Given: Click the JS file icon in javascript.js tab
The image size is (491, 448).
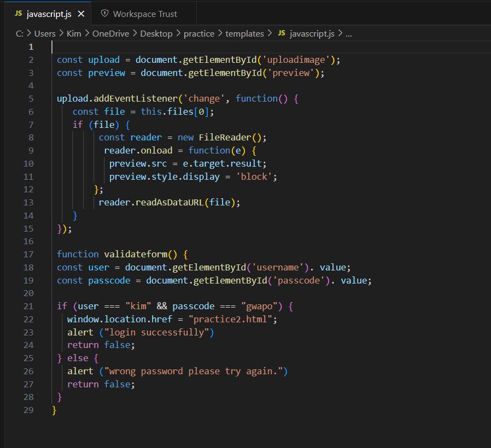Looking at the screenshot, I should [19, 14].
